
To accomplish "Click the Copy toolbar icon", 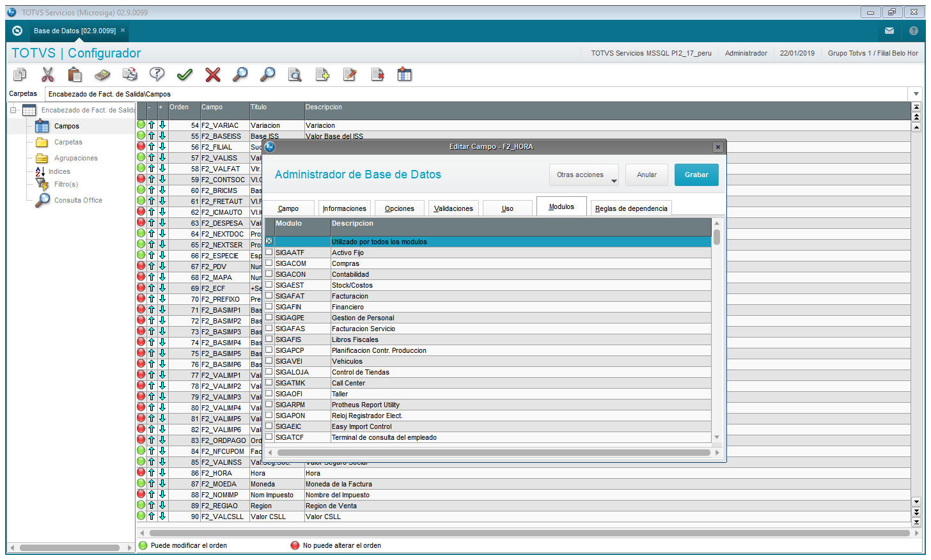I will pyautogui.click(x=20, y=75).
